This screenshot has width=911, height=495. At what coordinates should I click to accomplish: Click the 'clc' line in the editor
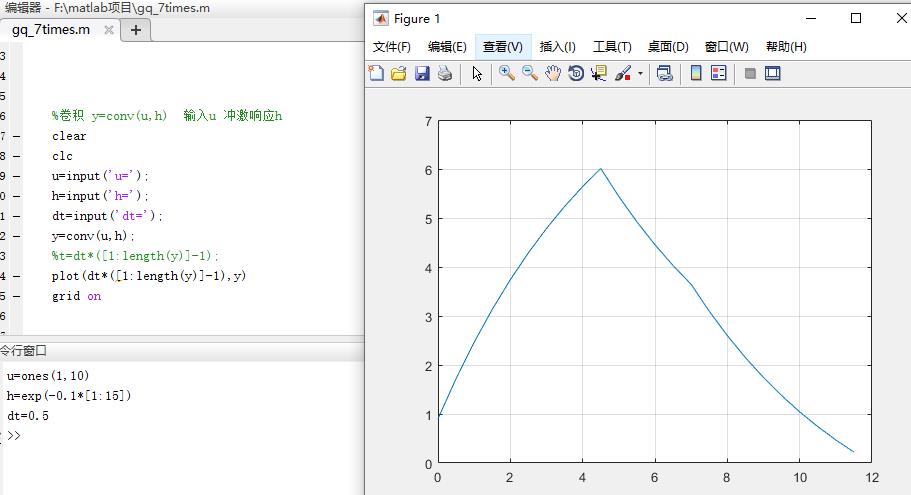(x=62, y=156)
